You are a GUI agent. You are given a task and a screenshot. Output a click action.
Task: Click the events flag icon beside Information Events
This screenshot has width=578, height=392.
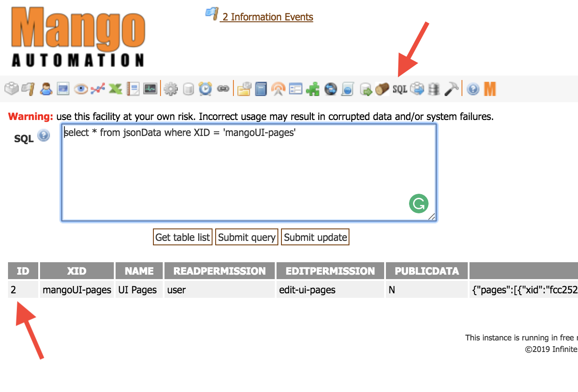click(x=211, y=14)
